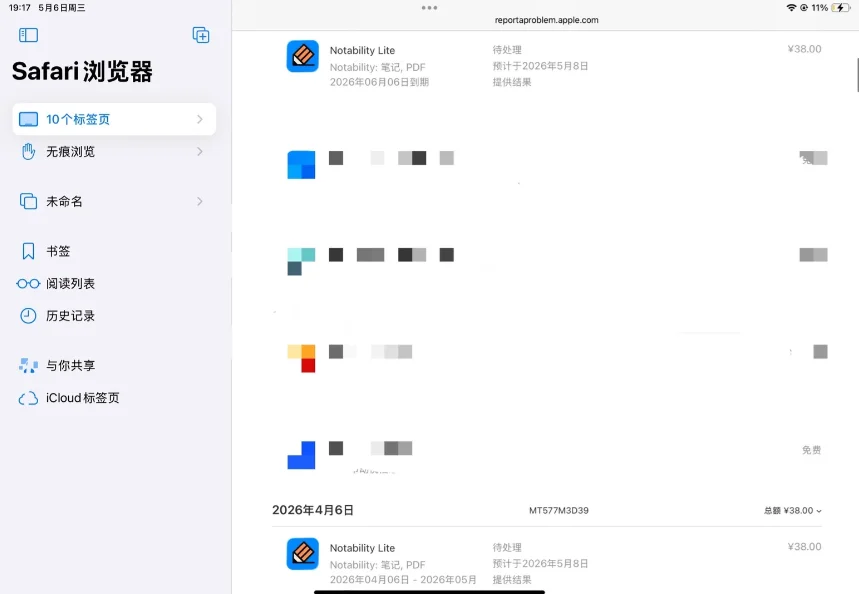Click the hand icon for 无痕浏览
The width and height of the screenshot is (859, 594).
click(x=28, y=151)
